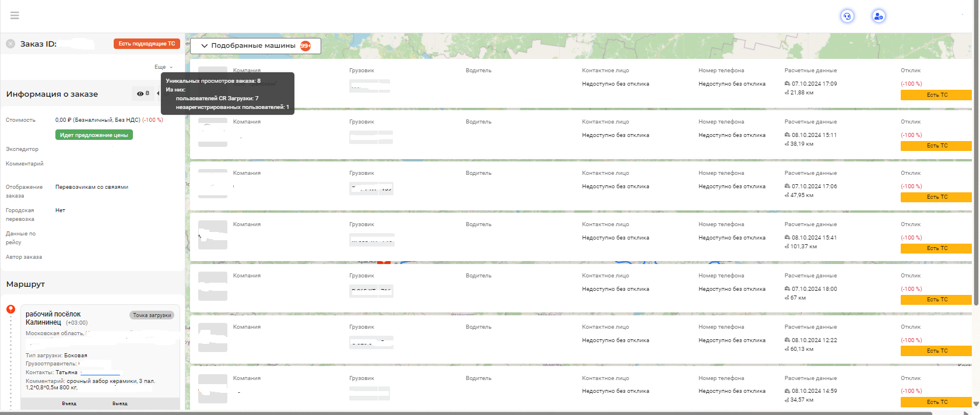Viewport: 980px width, 415px height.
Task: Click Tatyana's contact phone link
Action: 100,372
